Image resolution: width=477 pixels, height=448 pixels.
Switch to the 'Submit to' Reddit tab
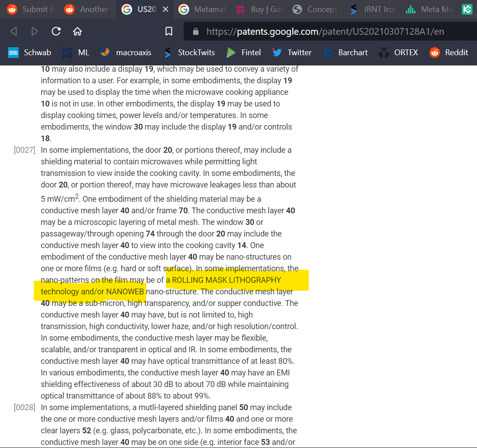(x=31, y=9)
